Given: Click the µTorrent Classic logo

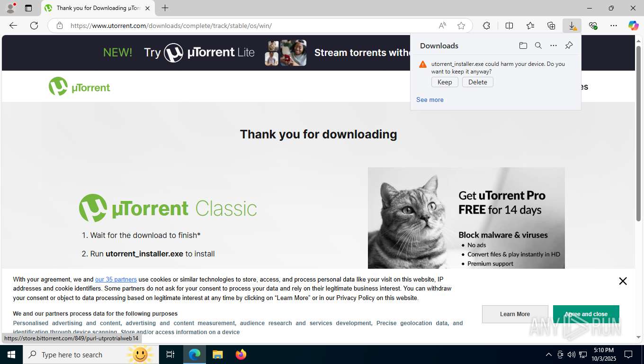Looking at the screenshot, I should pyautogui.click(x=168, y=208).
